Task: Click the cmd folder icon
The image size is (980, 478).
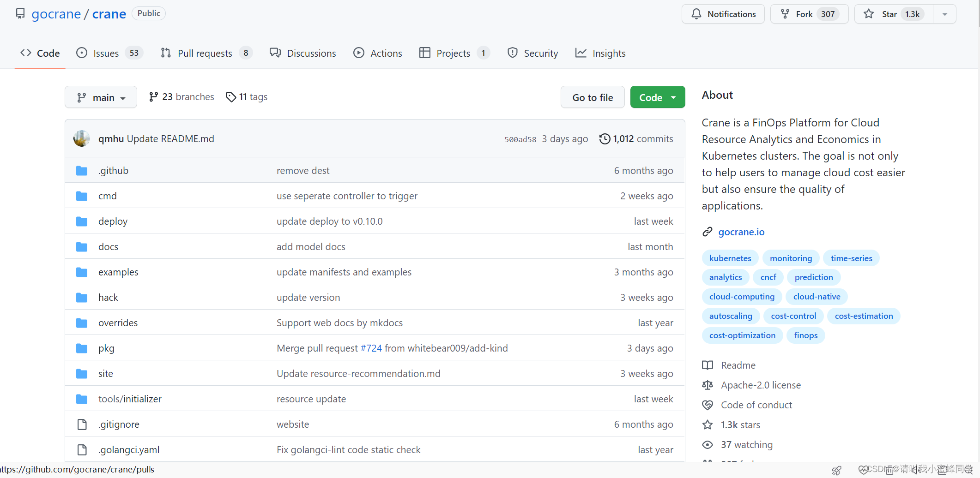Action: tap(82, 196)
